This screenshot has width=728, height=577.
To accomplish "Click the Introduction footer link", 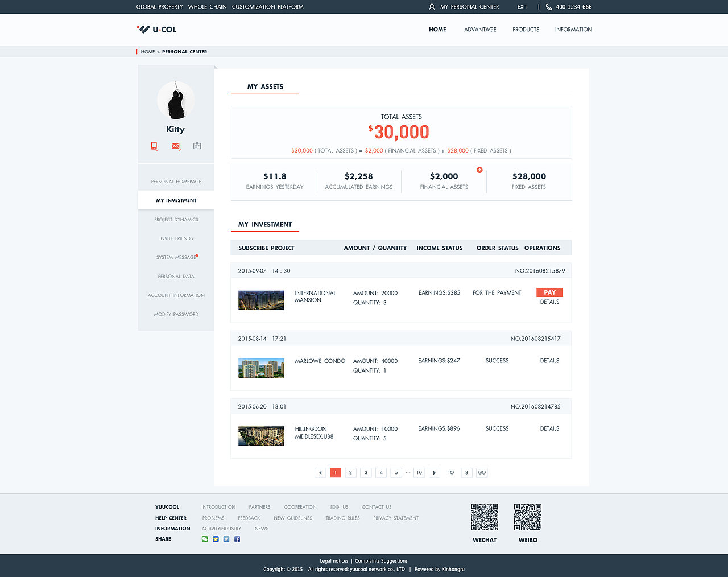I will coord(218,507).
